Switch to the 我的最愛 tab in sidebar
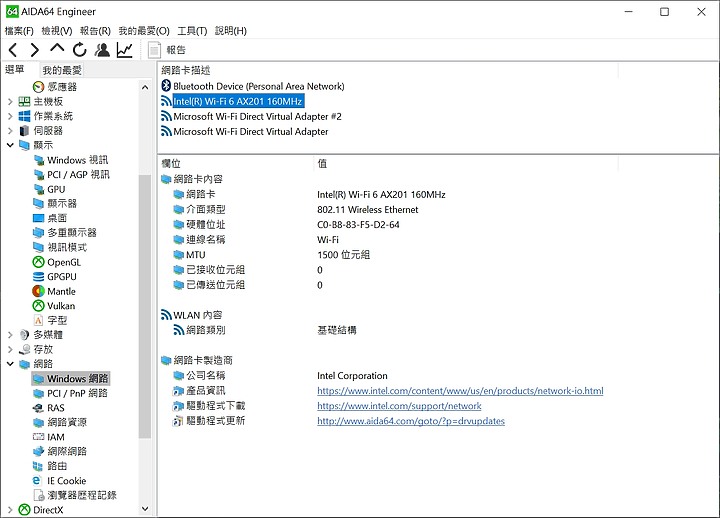Image resolution: width=720 pixels, height=518 pixels. (x=62, y=70)
